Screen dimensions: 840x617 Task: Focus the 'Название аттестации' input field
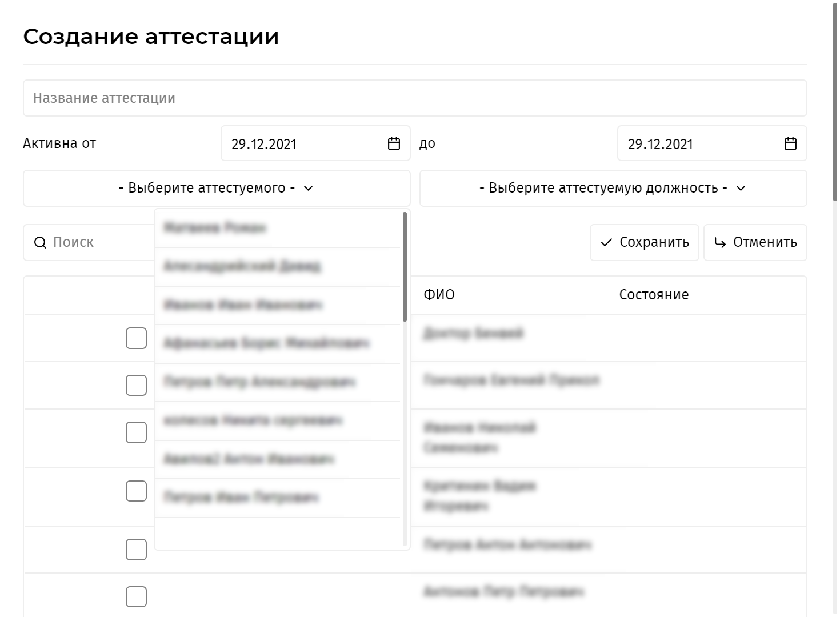(x=414, y=98)
